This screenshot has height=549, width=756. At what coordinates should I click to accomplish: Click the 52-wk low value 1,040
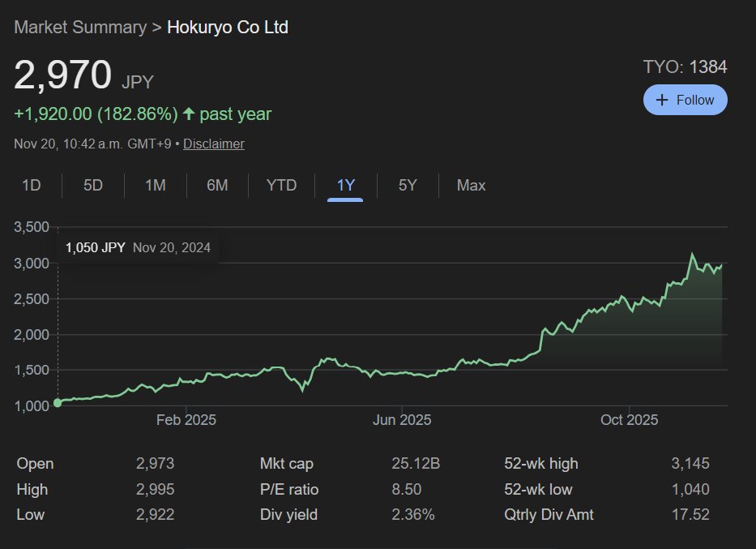click(690, 489)
